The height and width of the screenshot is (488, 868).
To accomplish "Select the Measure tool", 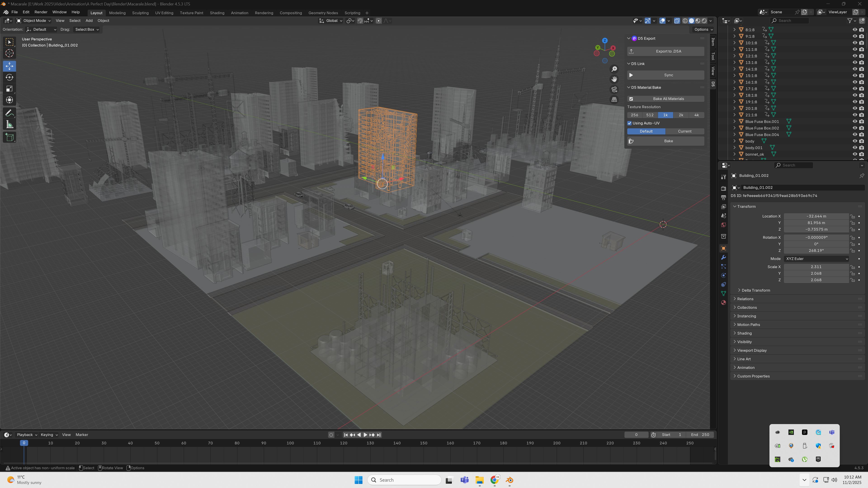I will pos(9,125).
